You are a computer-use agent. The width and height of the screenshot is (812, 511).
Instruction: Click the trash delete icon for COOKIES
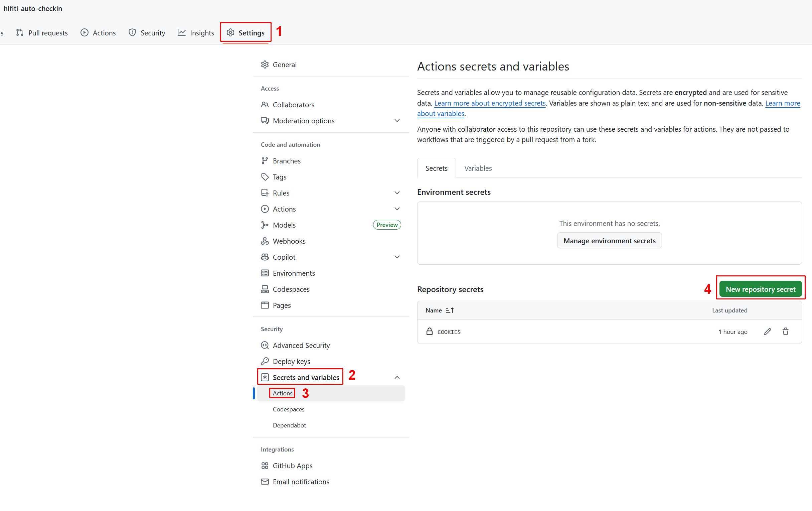785,332
